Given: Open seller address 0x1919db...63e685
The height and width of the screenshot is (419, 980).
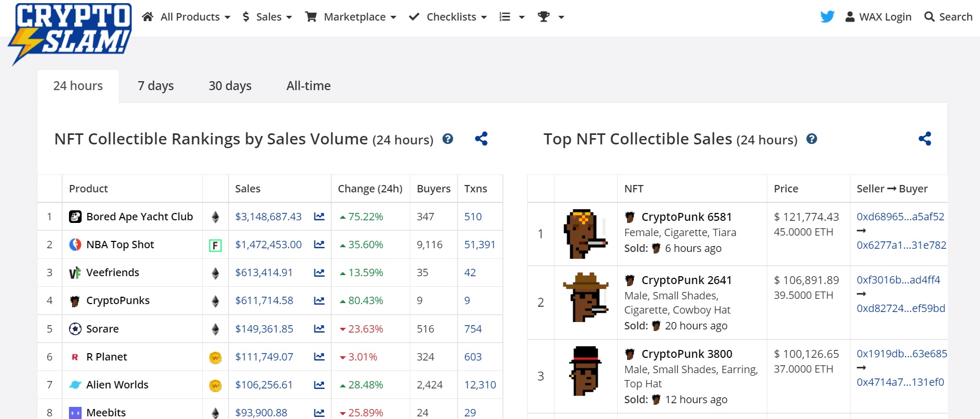Looking at the screenshot, I should [902, 354].
